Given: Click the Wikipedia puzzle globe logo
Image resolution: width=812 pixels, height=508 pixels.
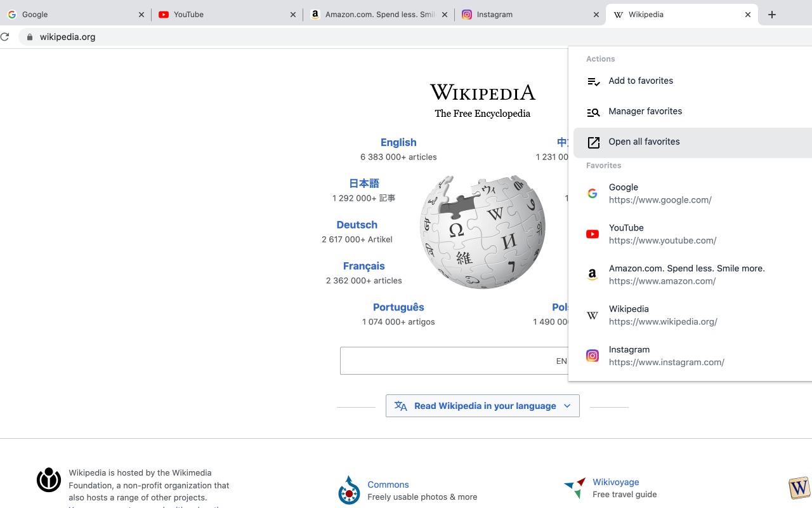Looking at the screenshot, I should point(483,232).
